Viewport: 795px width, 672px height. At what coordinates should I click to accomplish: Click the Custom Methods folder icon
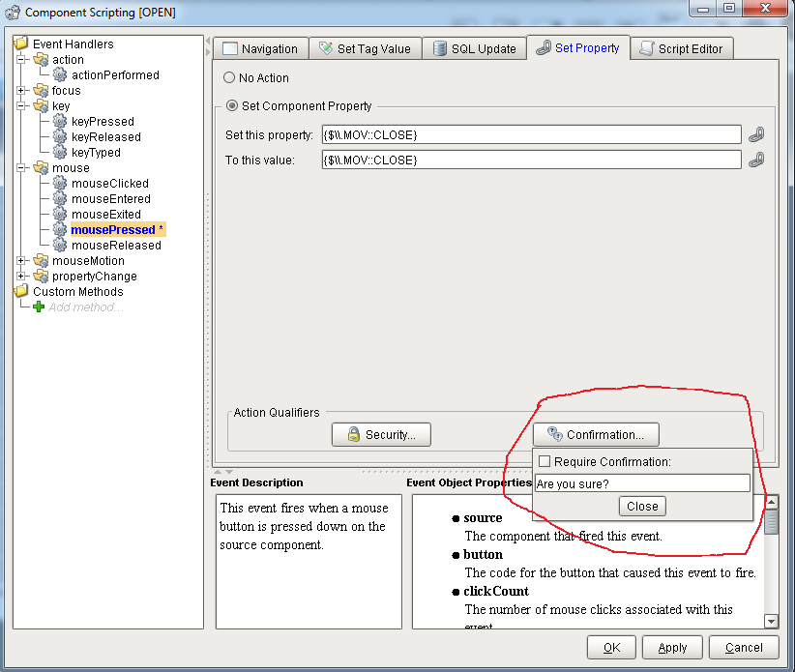22,291
